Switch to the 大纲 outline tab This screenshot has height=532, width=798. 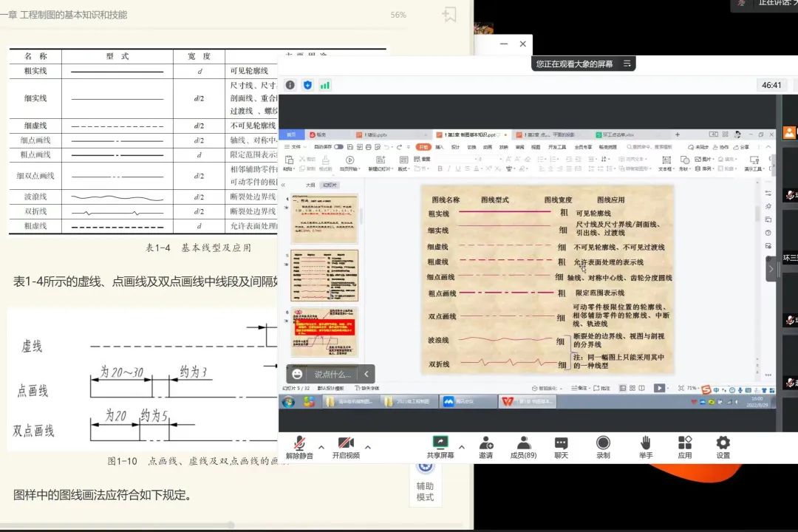(310, 185)
